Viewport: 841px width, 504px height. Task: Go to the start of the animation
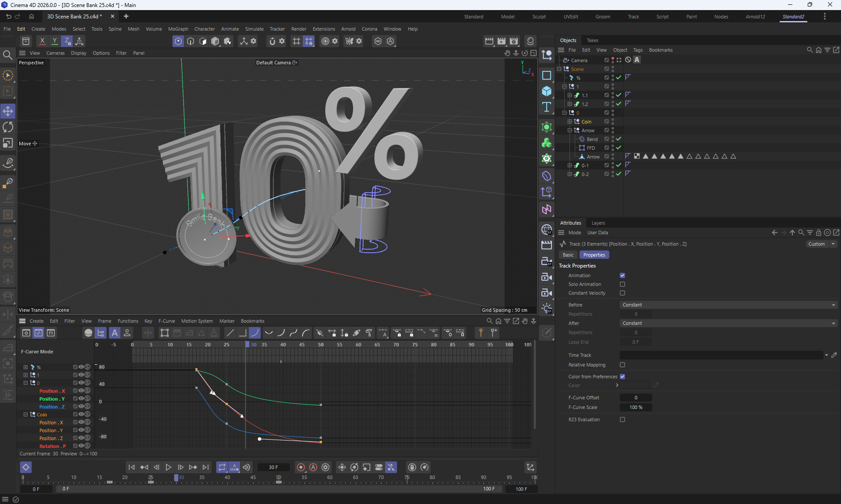click(x=131, y=467)
